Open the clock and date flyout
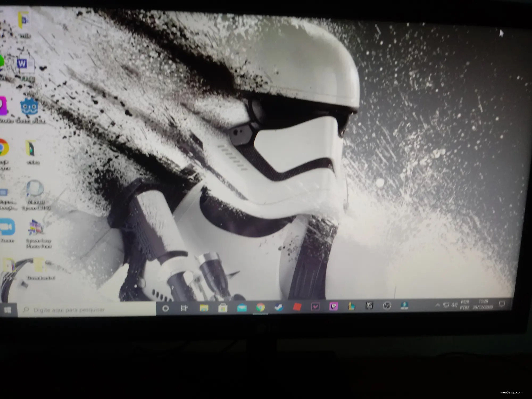This screenshot has width=532, height=399. pyautogui.click(x=483, y=304)
